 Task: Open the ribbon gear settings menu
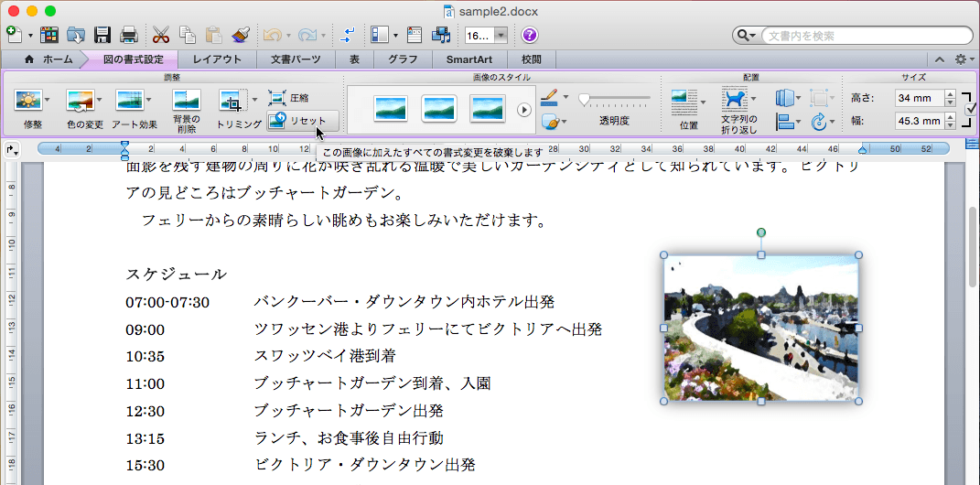(964, 59)
